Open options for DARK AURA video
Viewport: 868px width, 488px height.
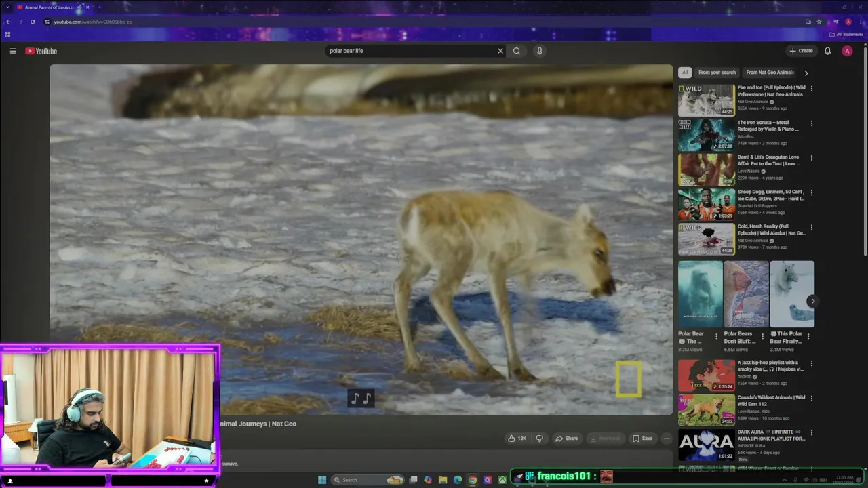[x=812, y=432]
